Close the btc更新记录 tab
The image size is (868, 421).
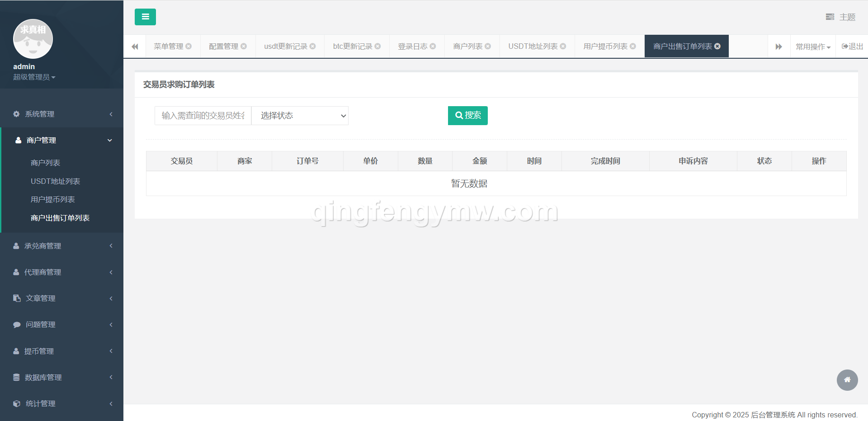click(x=377, y=46)
